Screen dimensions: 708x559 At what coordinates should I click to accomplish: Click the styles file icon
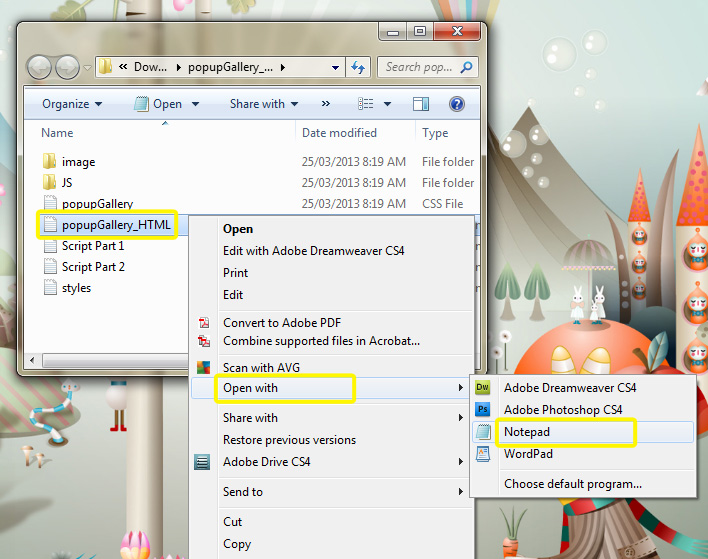pyautogui.click(x=50, y=287)
